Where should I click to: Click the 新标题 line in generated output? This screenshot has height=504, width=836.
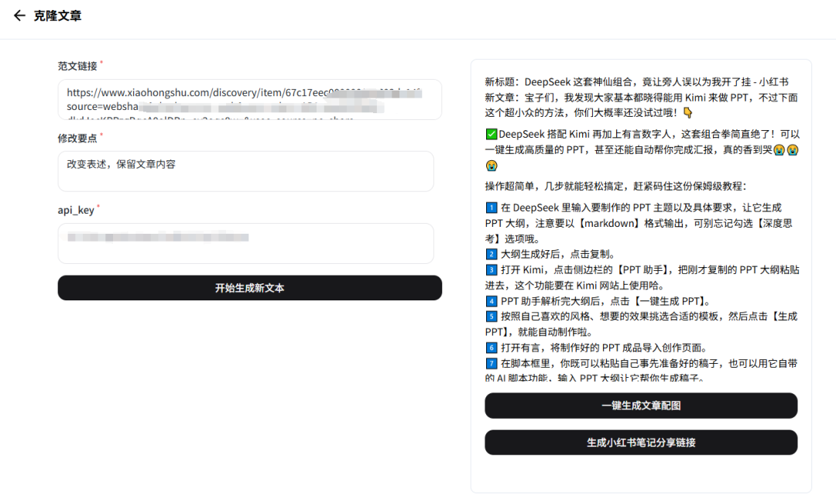[x=636, y=81]
